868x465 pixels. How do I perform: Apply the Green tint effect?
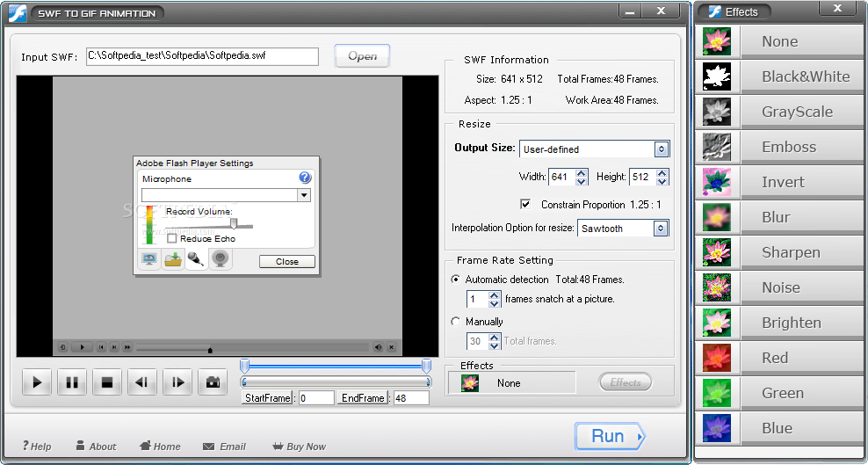click(x=779, y=393)
